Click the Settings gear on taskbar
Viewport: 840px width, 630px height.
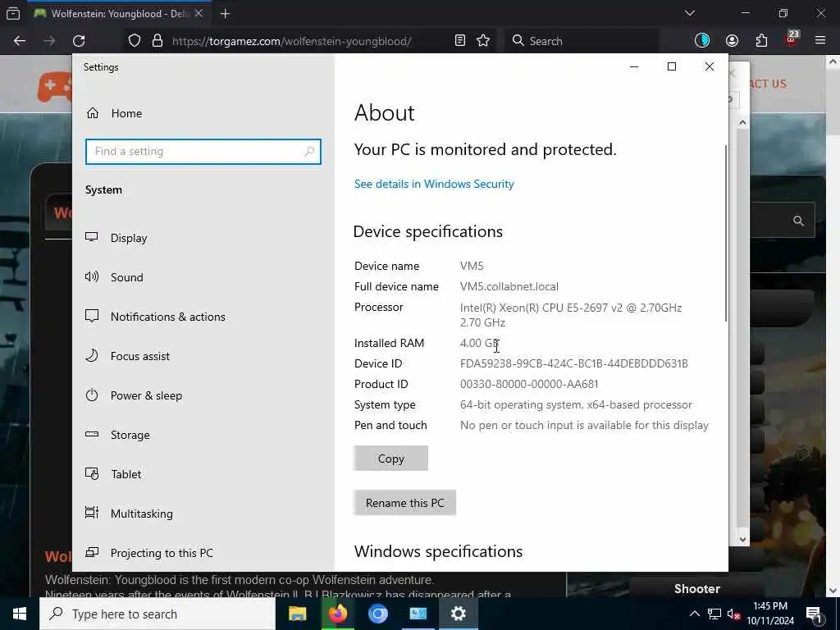point(458,614)
